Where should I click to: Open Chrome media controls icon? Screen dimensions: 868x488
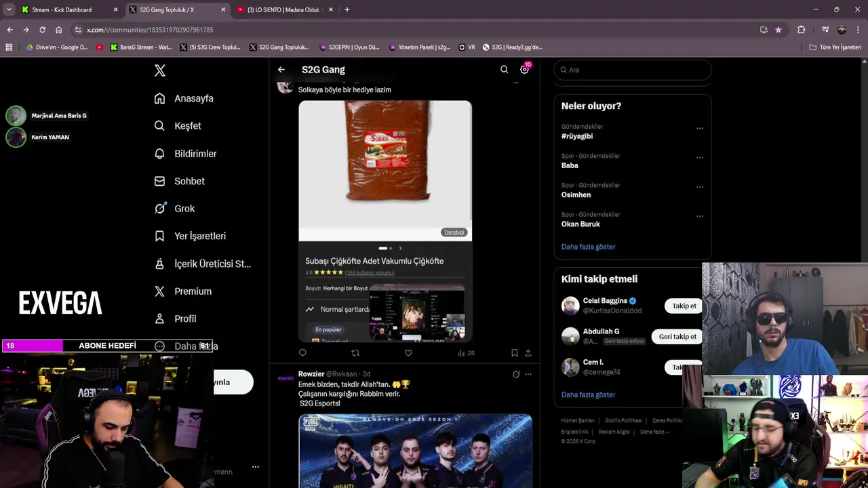click(x=825, y=30)
